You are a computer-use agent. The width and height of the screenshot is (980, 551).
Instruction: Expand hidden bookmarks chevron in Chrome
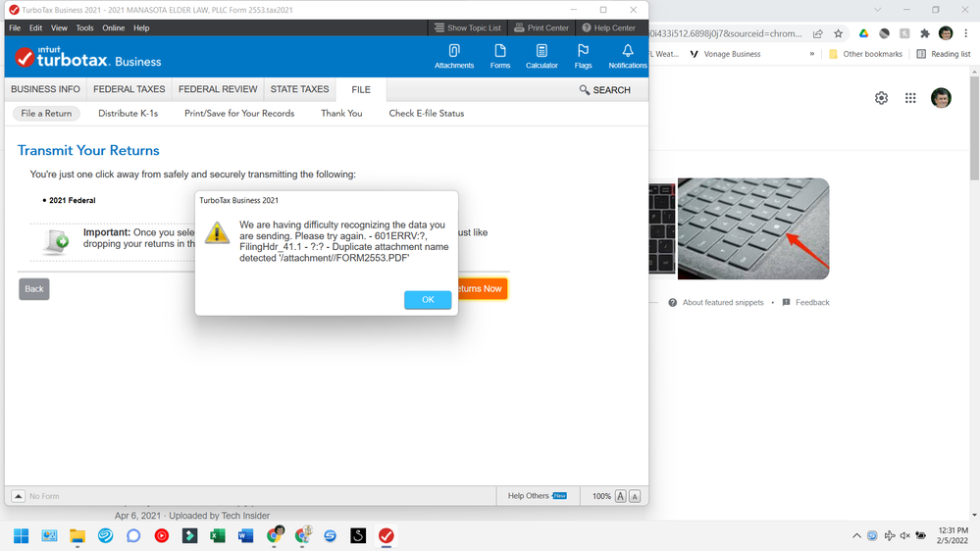click(x=812, y=54)
